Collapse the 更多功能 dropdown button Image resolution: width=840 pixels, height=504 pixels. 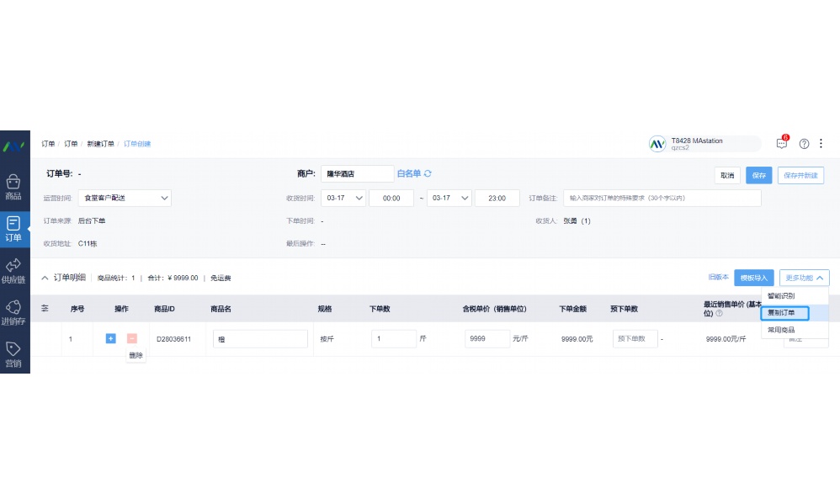point(804,278)
